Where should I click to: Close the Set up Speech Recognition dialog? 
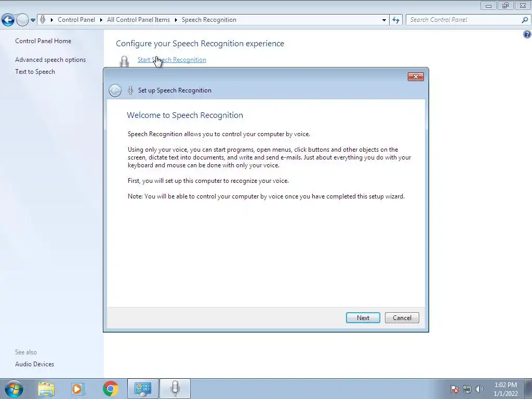point(416,77)
